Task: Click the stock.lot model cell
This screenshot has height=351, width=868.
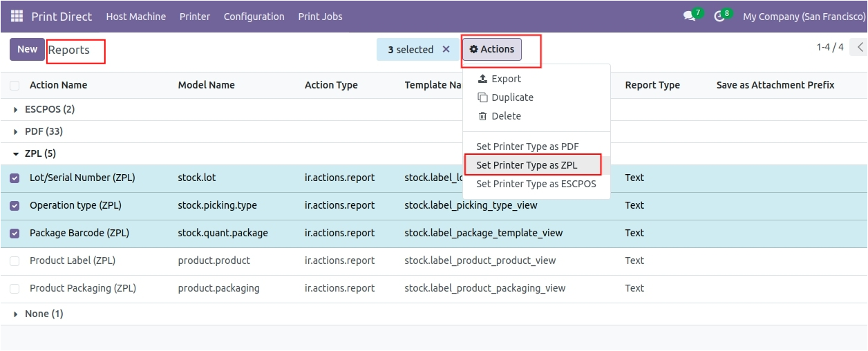Action: coord(197,178)
